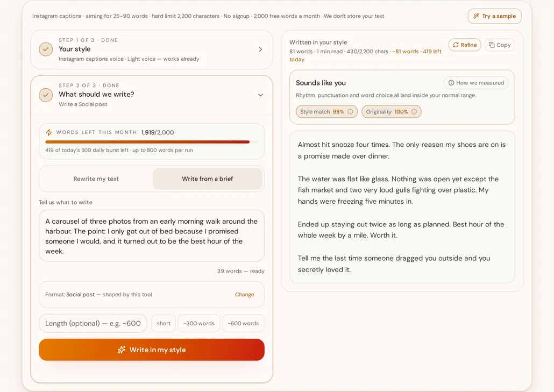
Task: Choose the ~600 words preset
Action: click(x=243, y=323)
